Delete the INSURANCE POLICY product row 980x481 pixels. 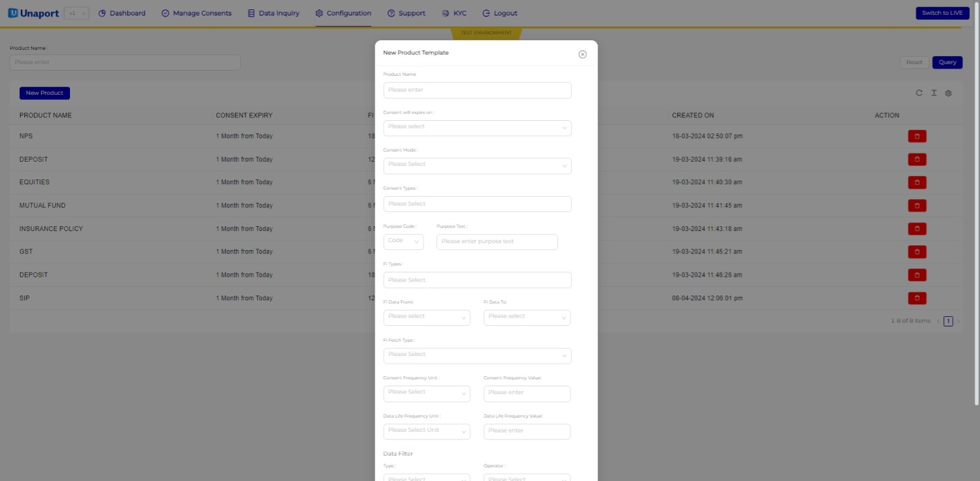(917, 229)
